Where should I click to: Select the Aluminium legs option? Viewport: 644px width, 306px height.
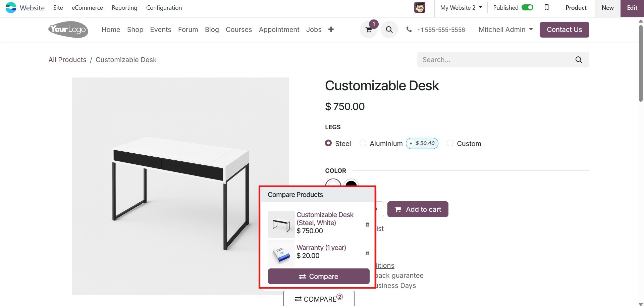tap(363, 143)
